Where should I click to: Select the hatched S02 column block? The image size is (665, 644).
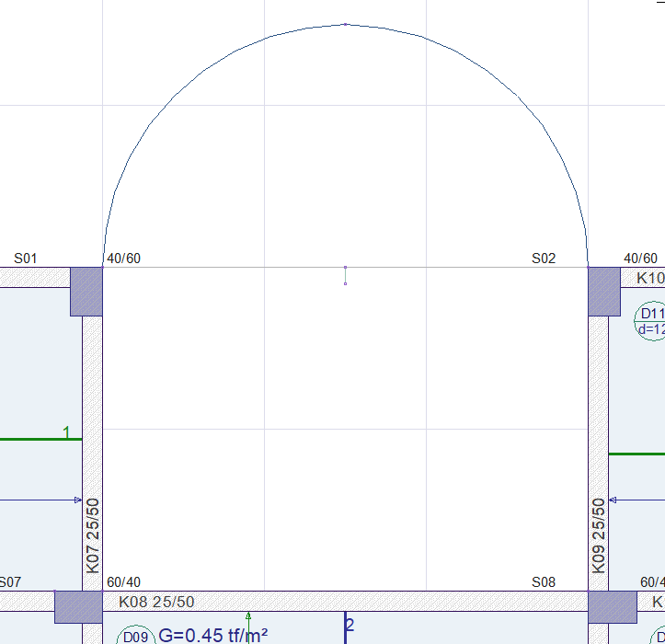tap(604, 292)
